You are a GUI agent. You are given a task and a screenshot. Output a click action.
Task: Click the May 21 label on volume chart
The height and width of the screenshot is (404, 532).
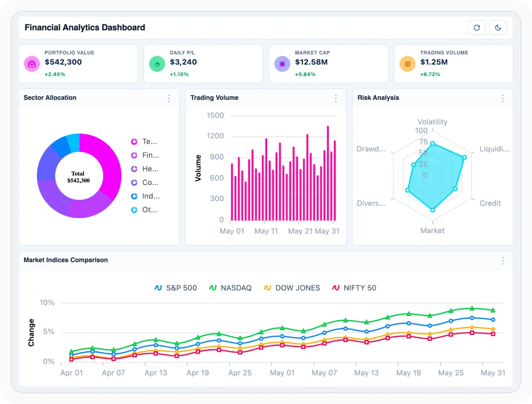[x=300, y=231]
